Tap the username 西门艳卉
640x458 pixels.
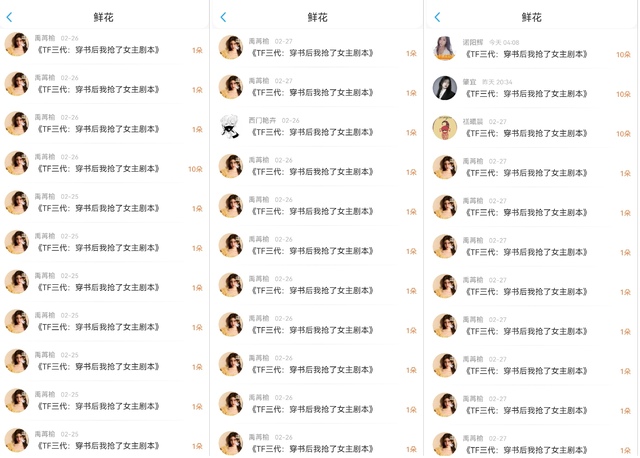tap(262, 120)
